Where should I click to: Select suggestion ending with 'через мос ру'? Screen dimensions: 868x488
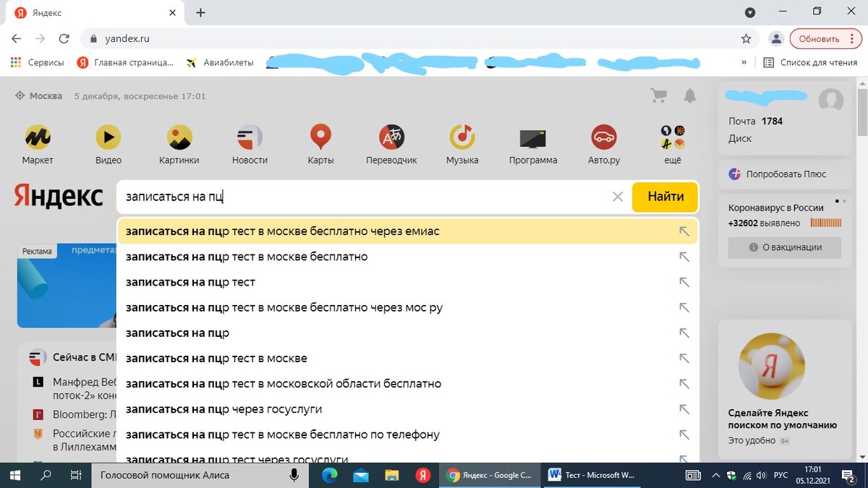click(408, 307)
